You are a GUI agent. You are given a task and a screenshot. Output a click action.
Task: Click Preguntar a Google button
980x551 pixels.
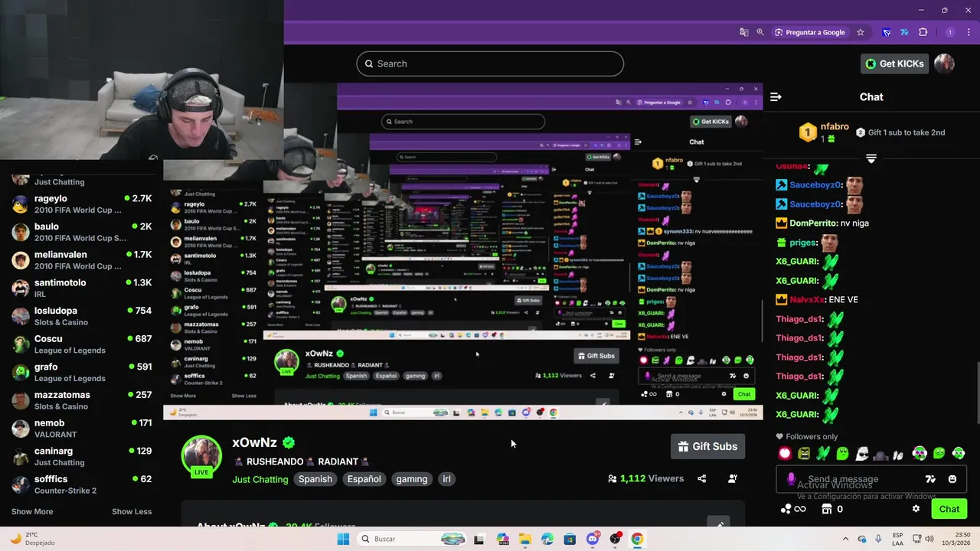pyautogui.click(x=810, y=32)
